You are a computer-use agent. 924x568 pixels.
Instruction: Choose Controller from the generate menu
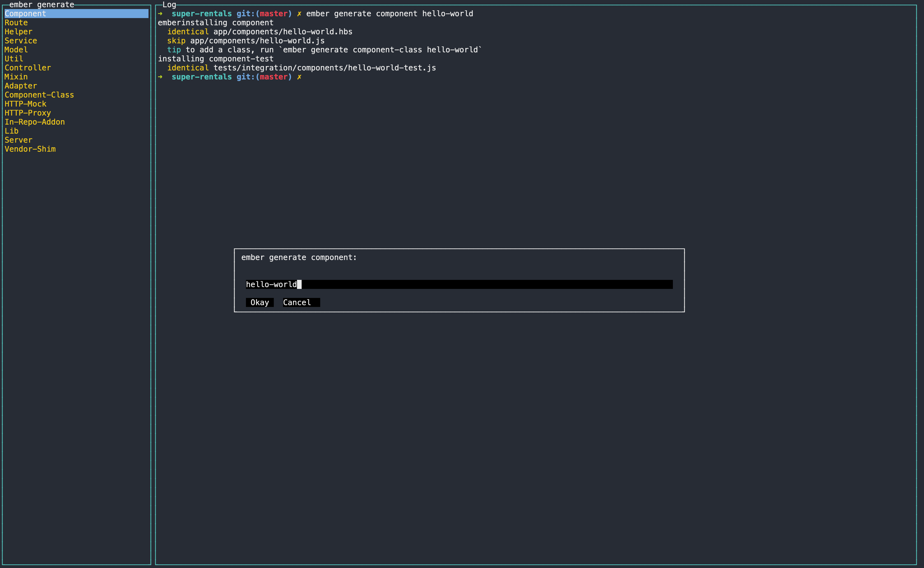[x=27, y=68]
